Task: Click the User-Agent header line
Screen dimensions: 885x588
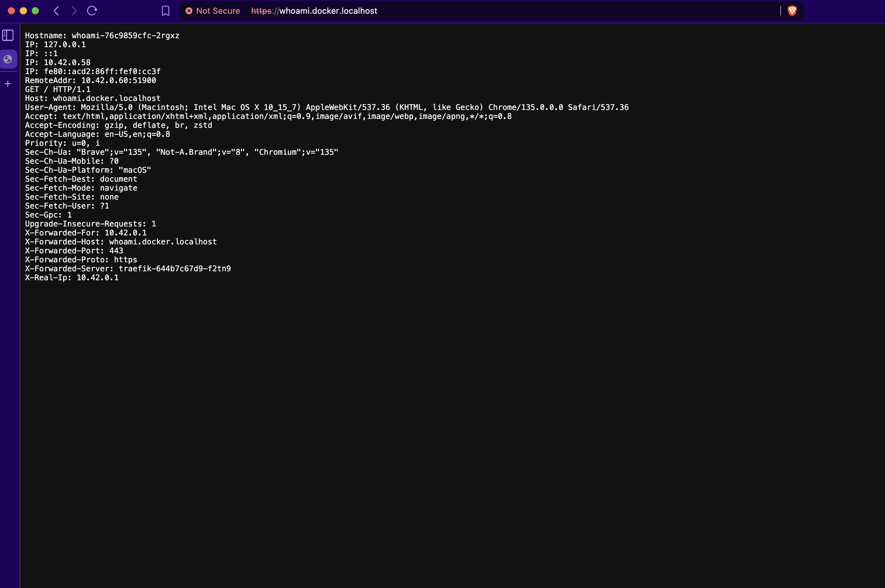Action: [x=326, y=107]
